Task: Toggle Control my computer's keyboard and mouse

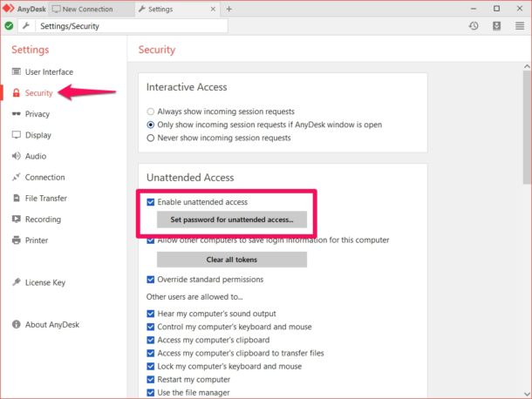Action: pyautogui.click(x=150, y=327)
